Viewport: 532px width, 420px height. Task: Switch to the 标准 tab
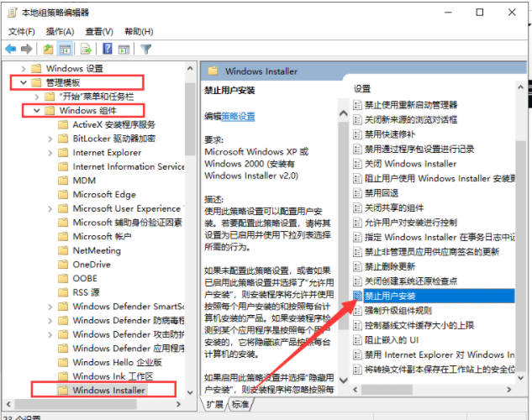pyautogui.click(x=240, y=404)
